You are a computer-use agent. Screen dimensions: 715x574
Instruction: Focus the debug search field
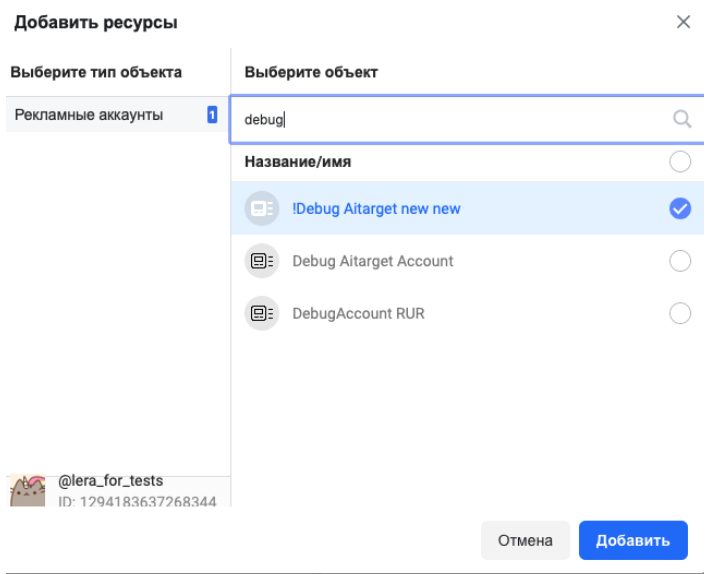click(x=466, y=119)
